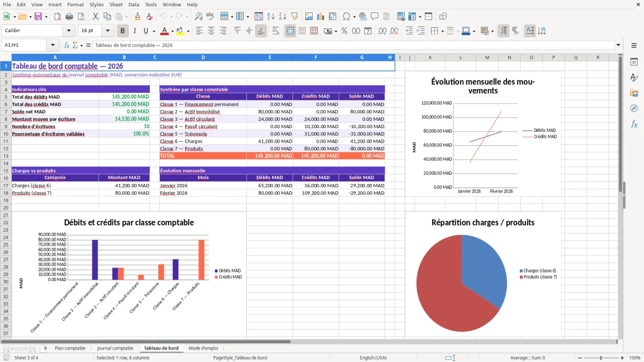
Task: Expand the formula bar
Action: tap(618, 46)
